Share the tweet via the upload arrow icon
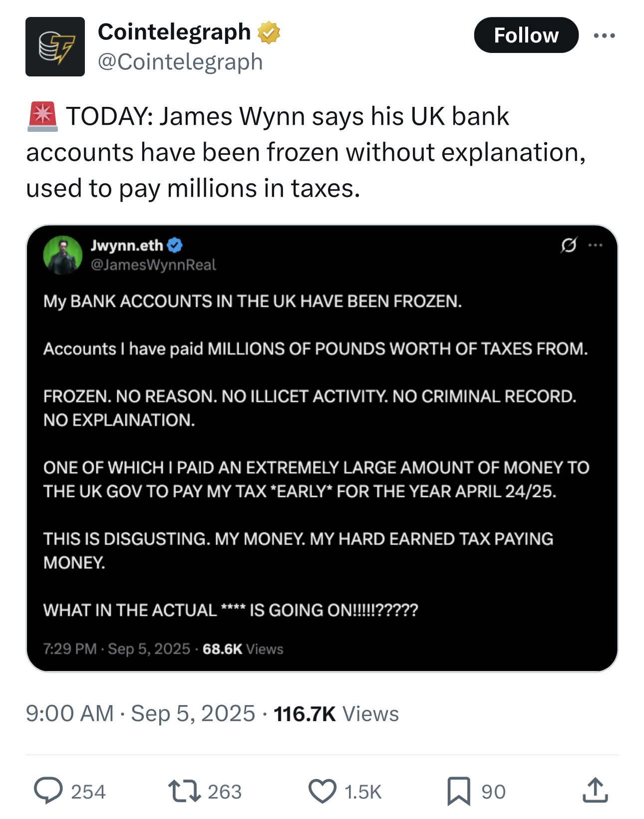Screen dimensions: 644x819 (x=595, y=791)
